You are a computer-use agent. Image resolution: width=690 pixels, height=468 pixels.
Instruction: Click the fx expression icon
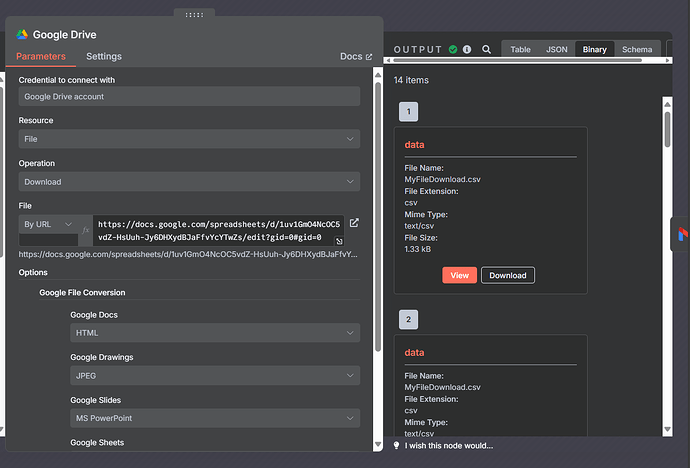click(85, 230)
